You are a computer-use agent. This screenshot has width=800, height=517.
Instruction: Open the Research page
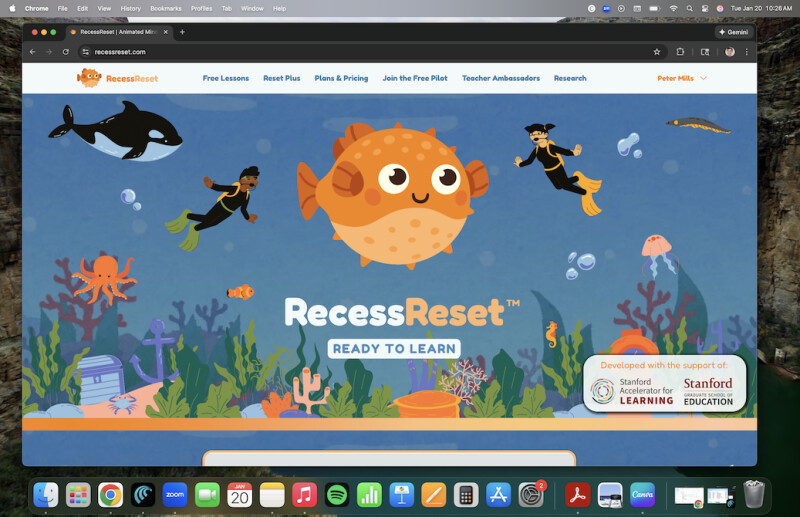570,78
